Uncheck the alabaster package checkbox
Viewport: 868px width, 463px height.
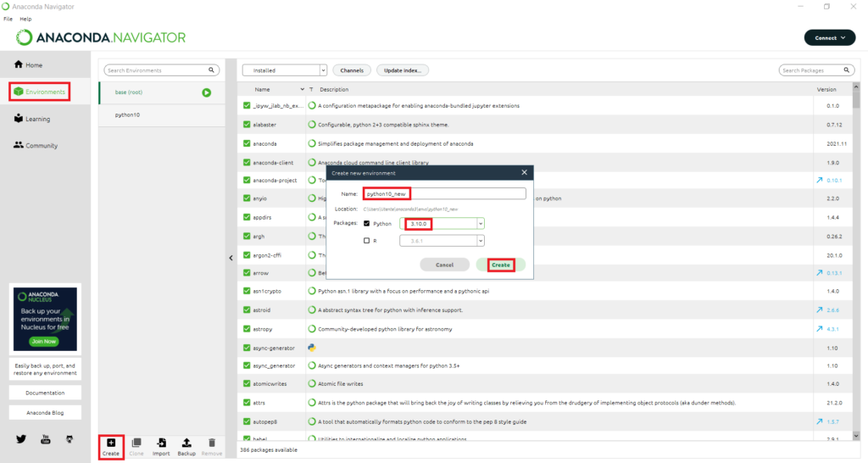247,125
